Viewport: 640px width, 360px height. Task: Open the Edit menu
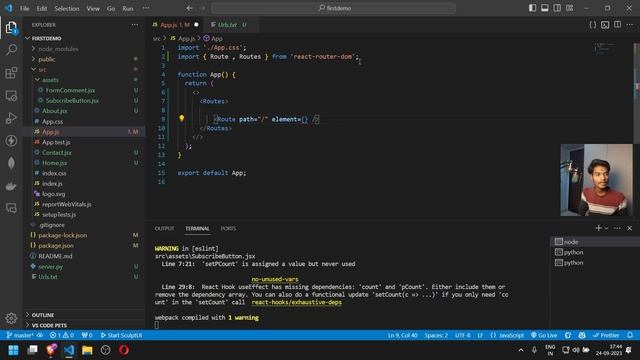pos(42,8)
